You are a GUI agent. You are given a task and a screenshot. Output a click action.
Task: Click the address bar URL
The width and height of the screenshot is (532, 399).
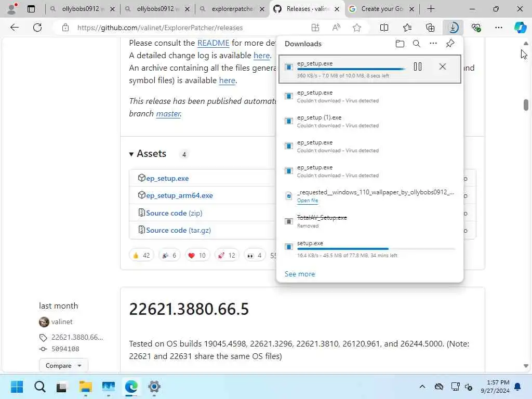[160, 28]
